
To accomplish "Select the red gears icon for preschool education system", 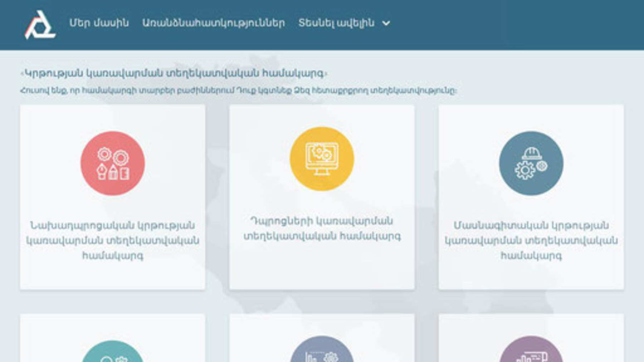I will (x=112, y=161).
